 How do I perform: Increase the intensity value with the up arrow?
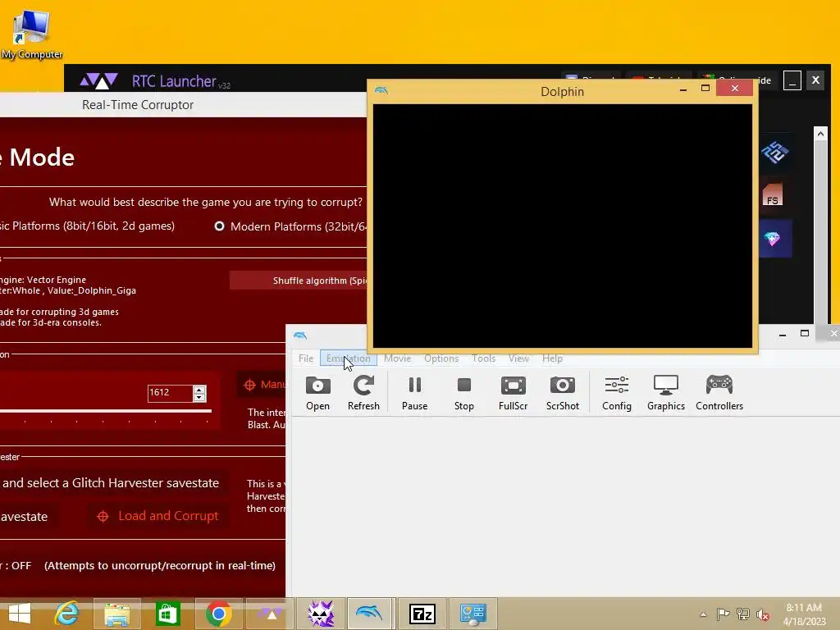pyautogui.click(x=199, y=390)
